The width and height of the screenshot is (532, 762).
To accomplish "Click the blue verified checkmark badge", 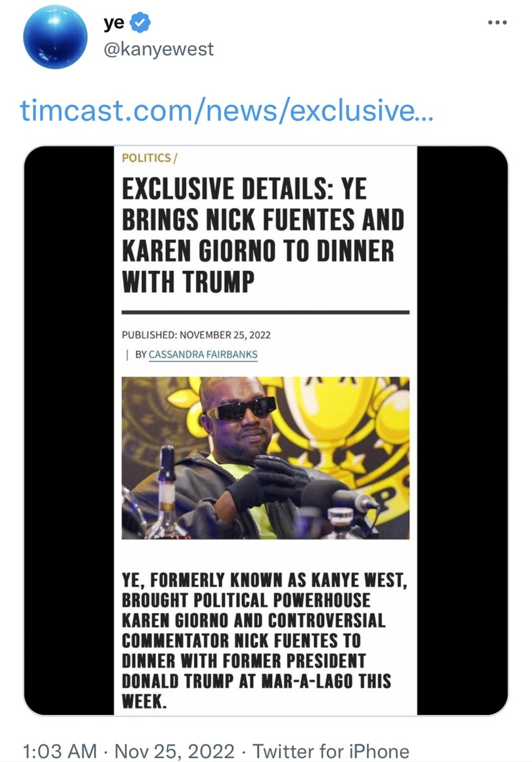I will [x=141, y=23].
